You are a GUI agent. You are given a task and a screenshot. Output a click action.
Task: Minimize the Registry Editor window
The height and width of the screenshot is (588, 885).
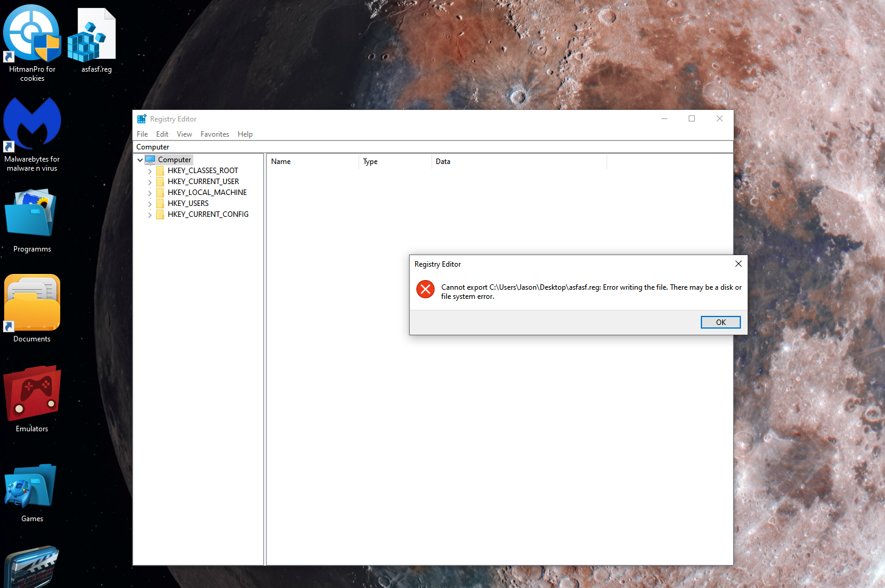coord(664,118)
